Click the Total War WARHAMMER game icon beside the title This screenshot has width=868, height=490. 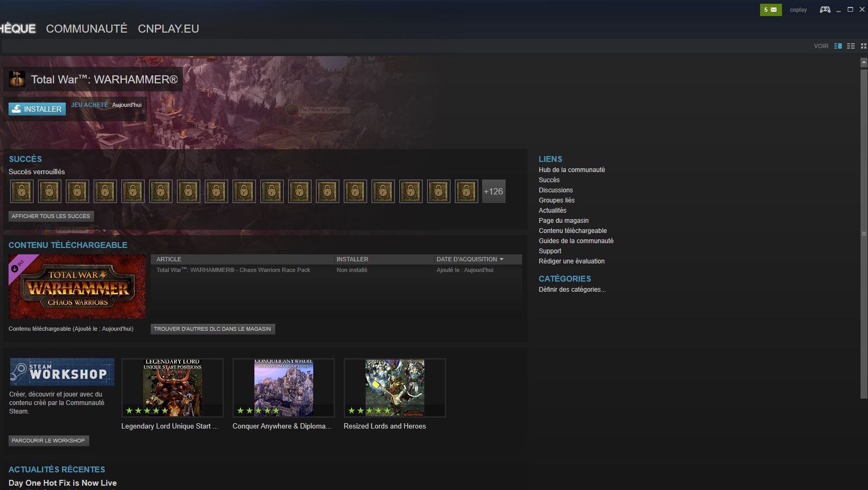pyautogui.click(x=17, y=80)
